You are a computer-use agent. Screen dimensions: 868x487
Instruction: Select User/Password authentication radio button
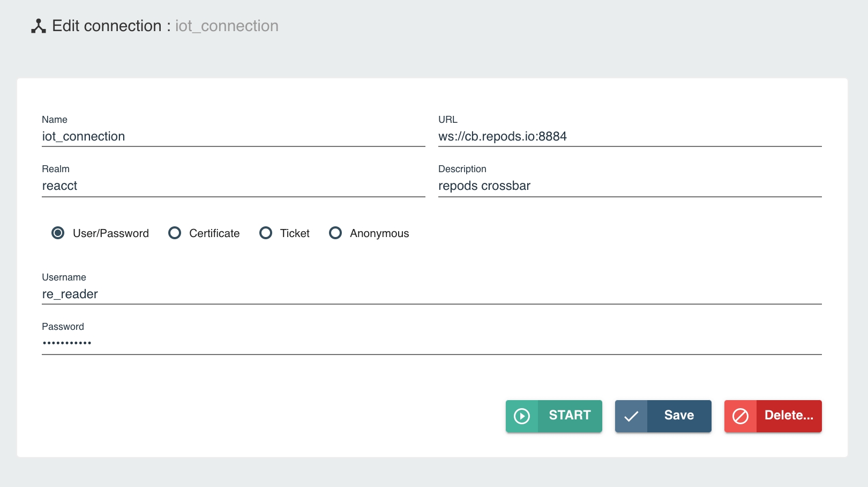tap(58, 233)
